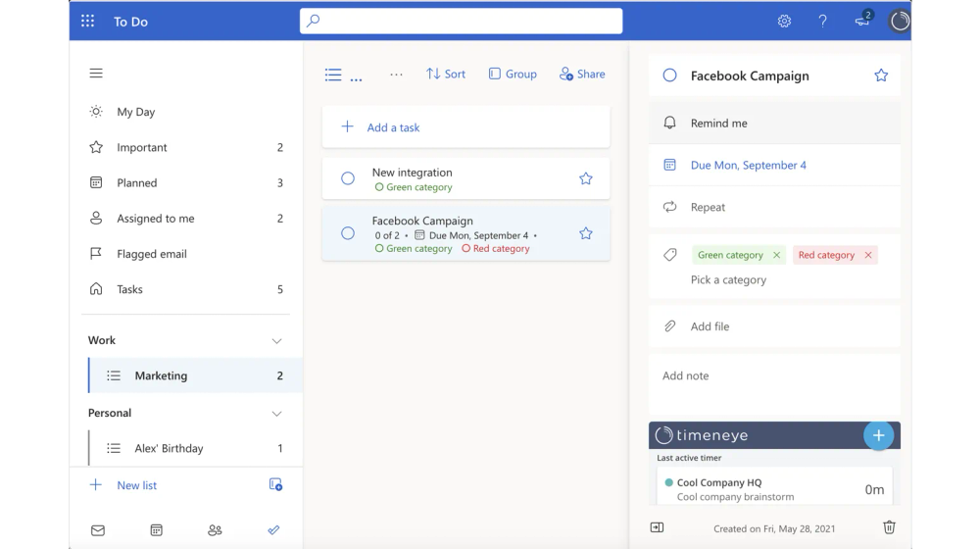Screen dimensions: 980x549
Task: Click the category tag icon
Action: 669,255
